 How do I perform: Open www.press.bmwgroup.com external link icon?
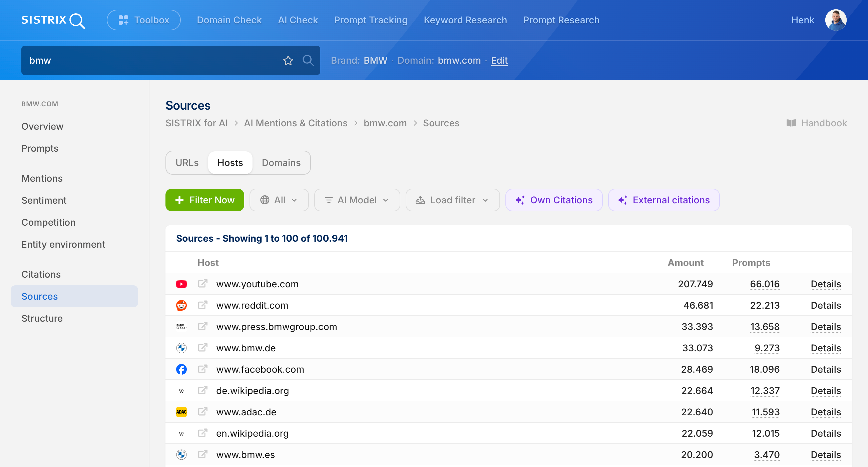point(202,326)
